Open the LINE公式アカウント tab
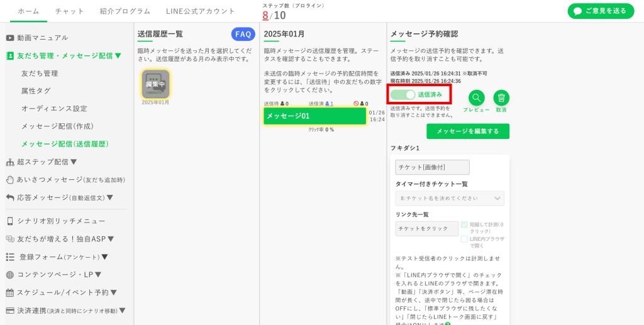The width and height of the screenshot is (644, 325). click(x=201, y=11)
